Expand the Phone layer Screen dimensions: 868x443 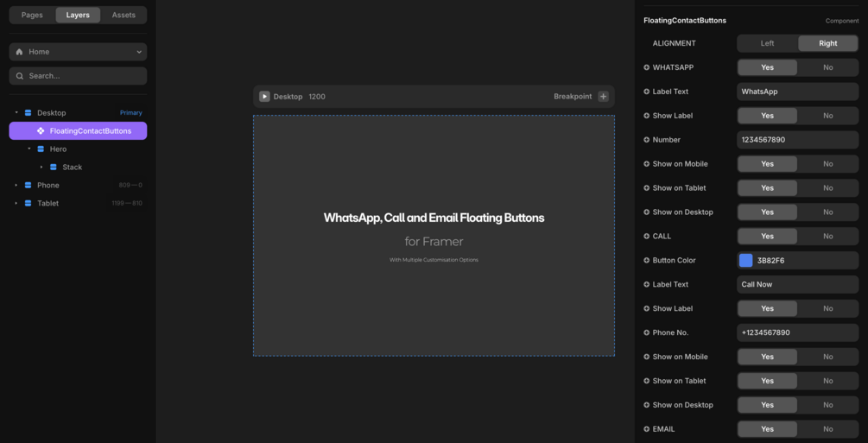click(x=16, y=185)
